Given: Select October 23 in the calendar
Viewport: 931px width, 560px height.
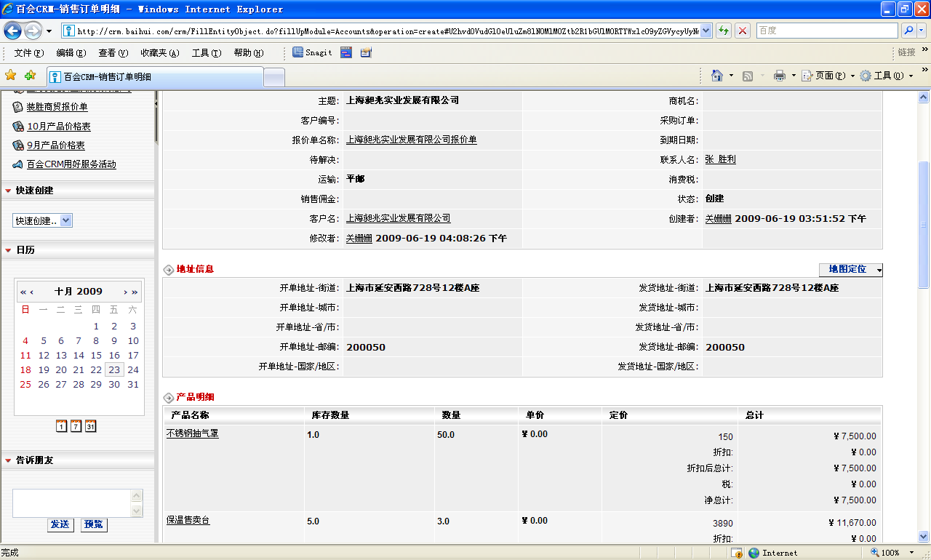Looking at the screenshot, I should tap(113, 369).
